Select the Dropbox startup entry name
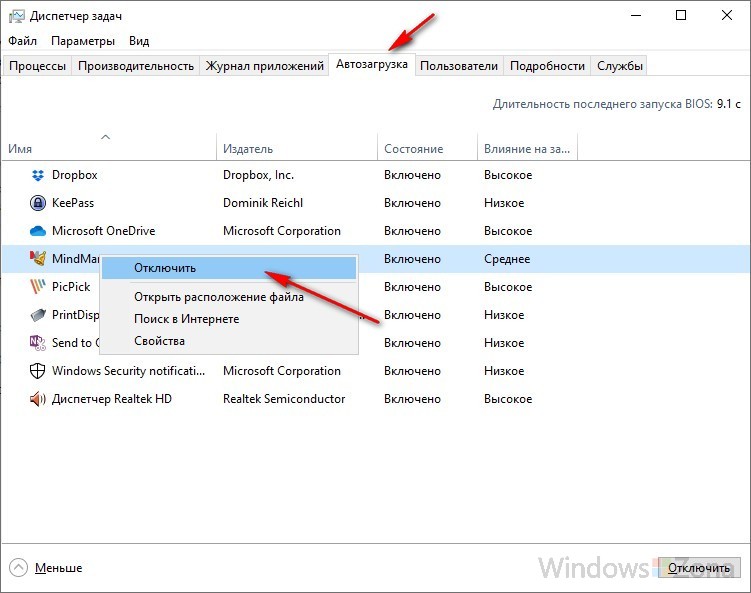 click(x=74, y=175)
